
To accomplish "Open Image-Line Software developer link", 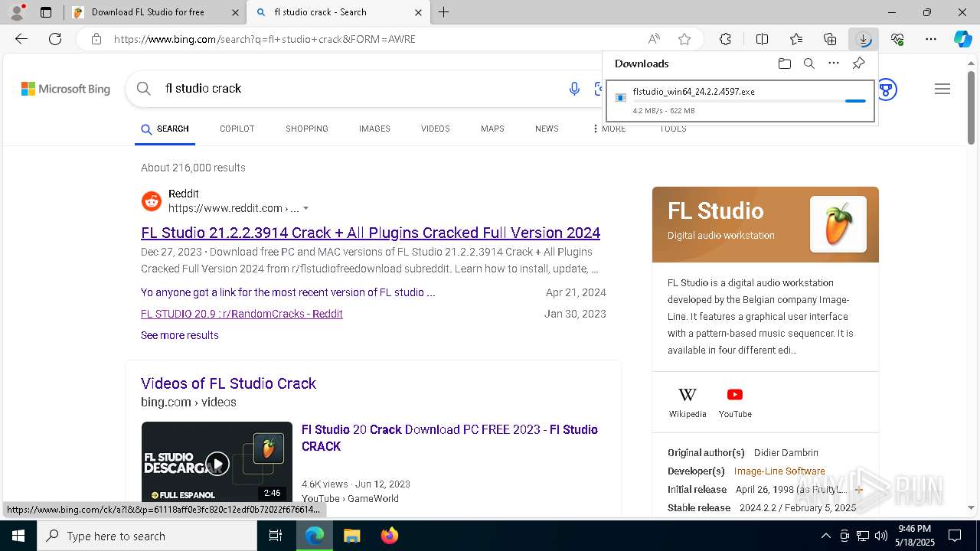I will pos(779,471).
